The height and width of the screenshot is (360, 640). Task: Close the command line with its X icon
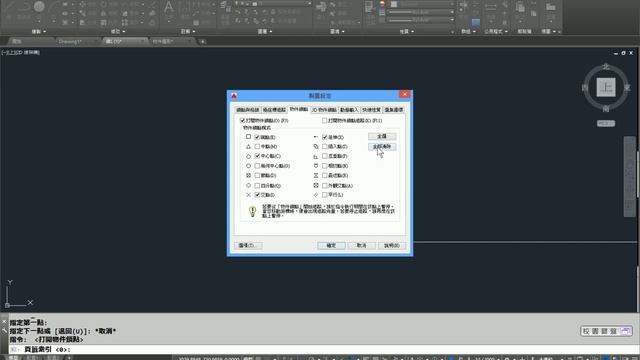(4, 322)
